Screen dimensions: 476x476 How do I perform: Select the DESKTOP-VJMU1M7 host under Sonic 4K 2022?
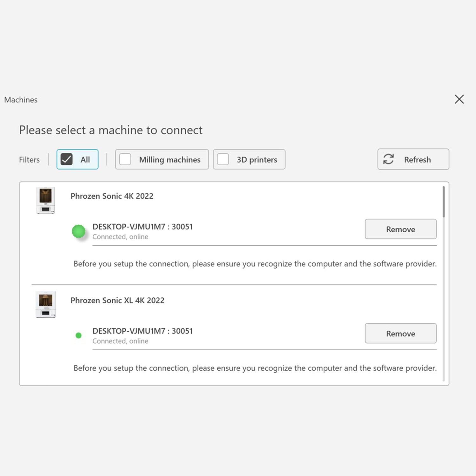(142, 227)
